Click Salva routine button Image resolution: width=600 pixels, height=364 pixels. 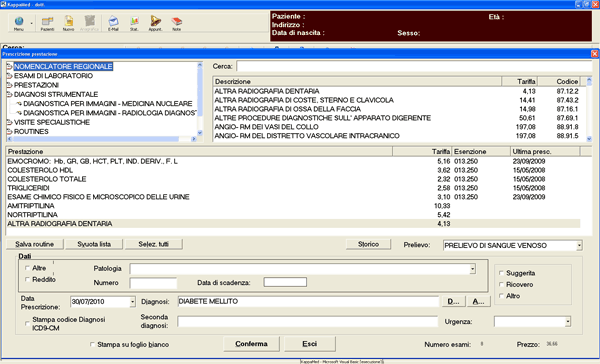tap(35, 244)
